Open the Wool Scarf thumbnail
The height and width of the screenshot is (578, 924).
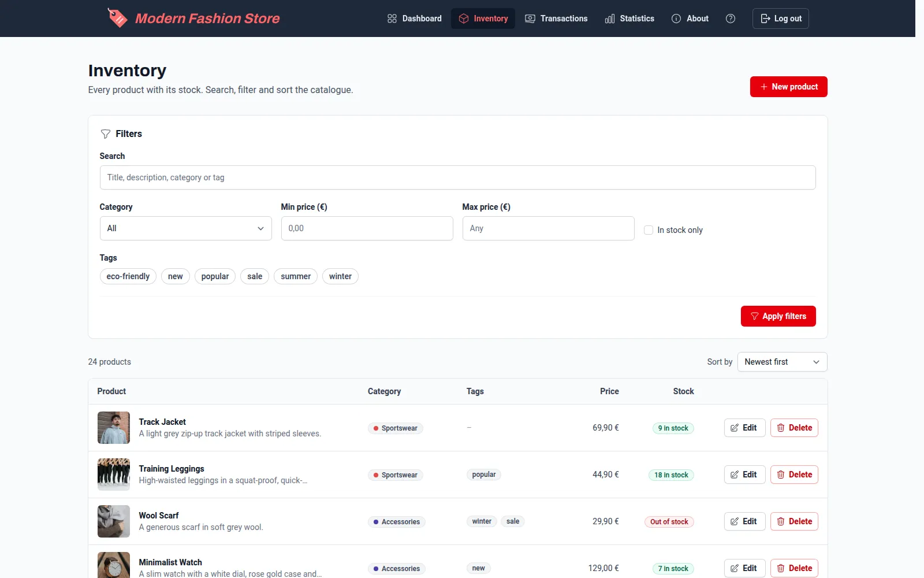[x=114, y=521]
